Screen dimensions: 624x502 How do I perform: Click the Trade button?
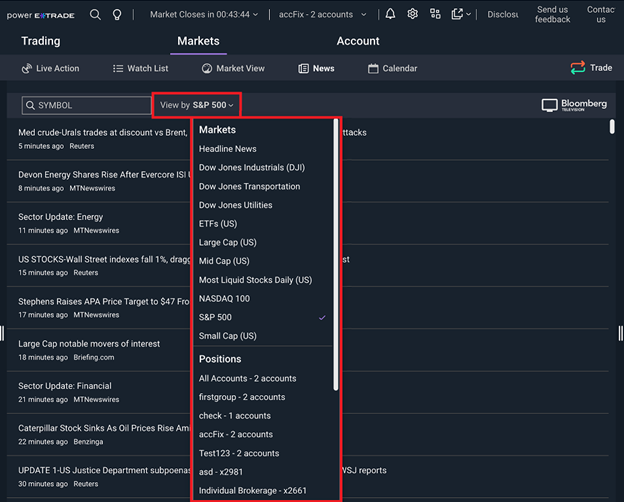(x=591, y=68)
